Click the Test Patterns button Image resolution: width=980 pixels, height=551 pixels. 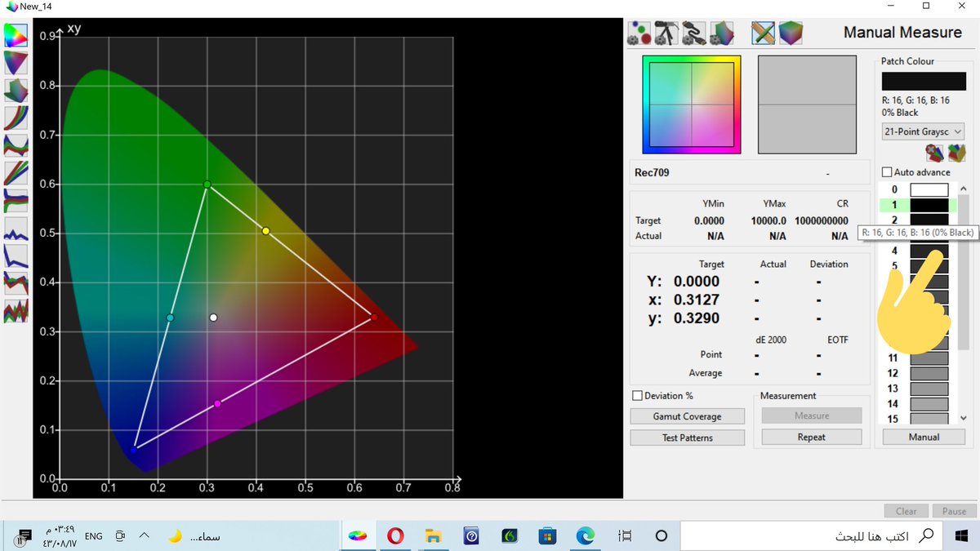click(x=687, y=438)
